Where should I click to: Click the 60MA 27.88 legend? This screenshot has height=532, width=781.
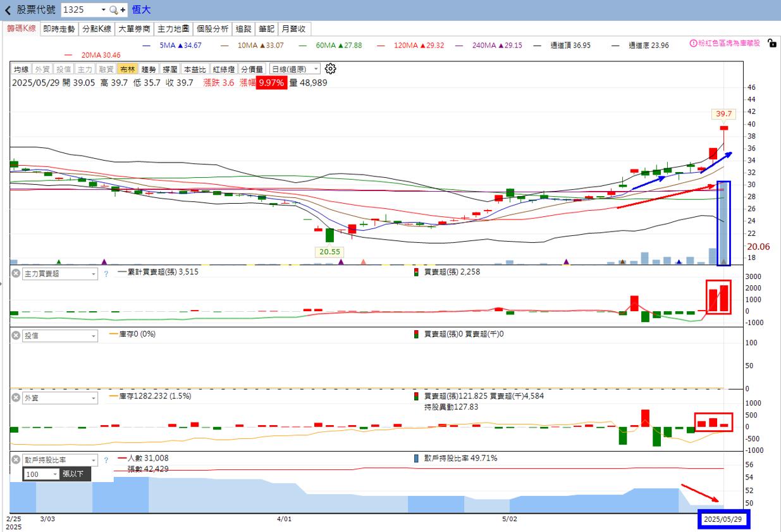click(330, 46)
